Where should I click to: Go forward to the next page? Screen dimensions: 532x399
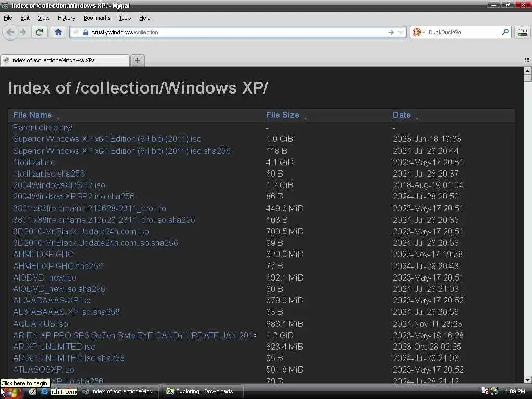pyautogui.click(x=23, y=32)
